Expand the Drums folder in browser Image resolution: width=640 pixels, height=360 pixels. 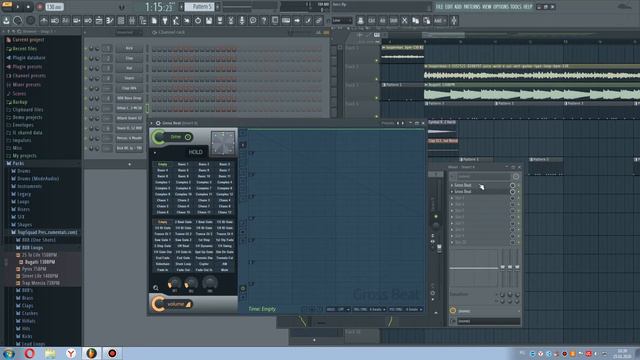[x=23, y=171]
